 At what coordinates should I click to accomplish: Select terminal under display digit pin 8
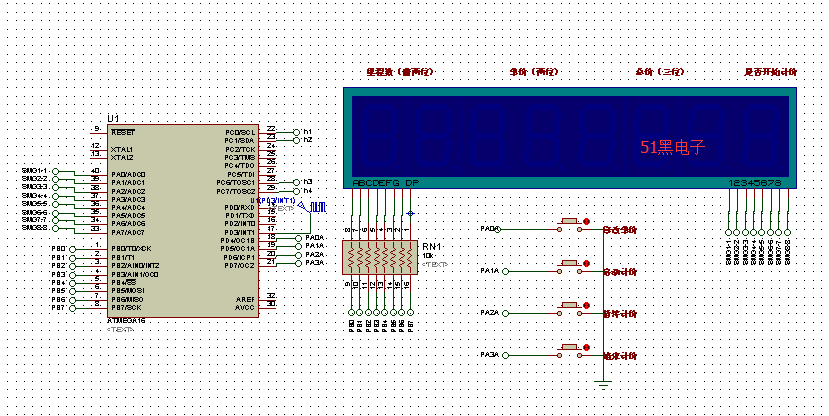[787, 233]
